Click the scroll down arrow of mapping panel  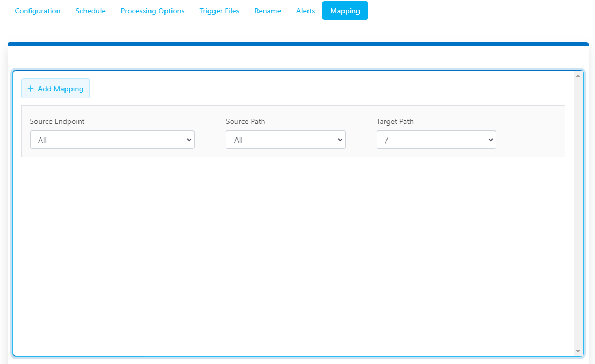[578, 351]
